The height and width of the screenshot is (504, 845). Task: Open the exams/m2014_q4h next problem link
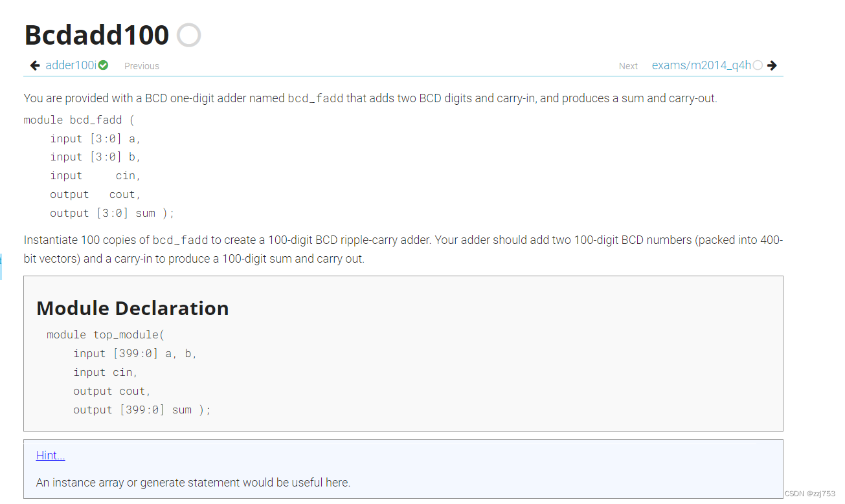pyautogui.click(x=701, y=65)
